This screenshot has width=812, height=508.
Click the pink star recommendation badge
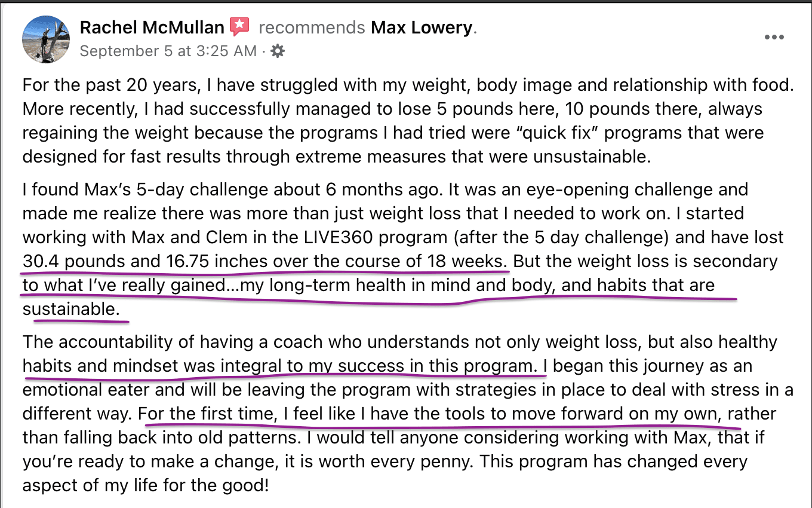[x=239, y=27]
